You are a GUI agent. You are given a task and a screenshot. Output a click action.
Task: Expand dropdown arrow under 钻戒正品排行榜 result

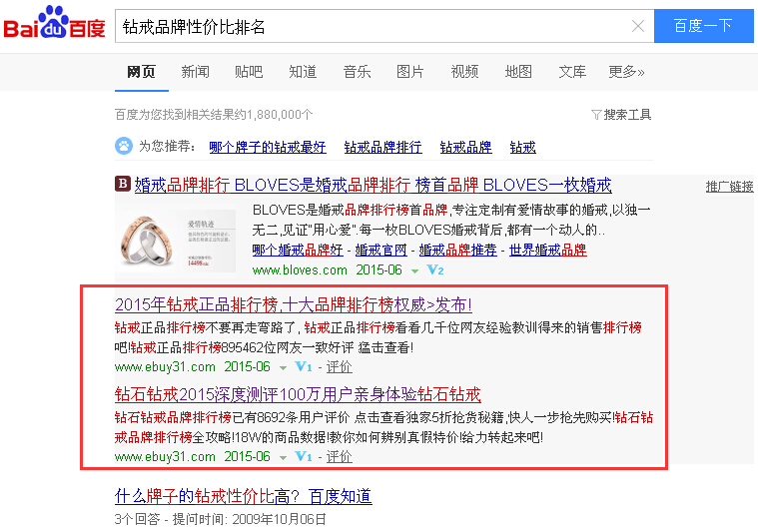283,368
